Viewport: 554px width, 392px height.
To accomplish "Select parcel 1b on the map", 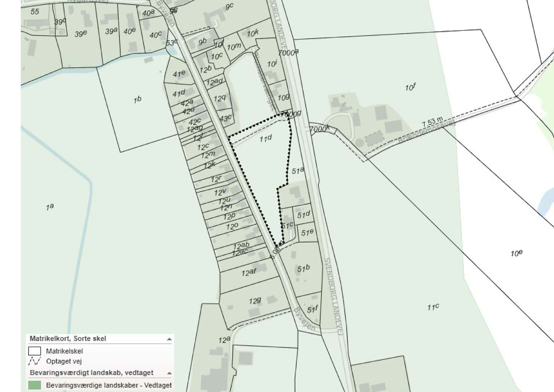I will 137,99.
